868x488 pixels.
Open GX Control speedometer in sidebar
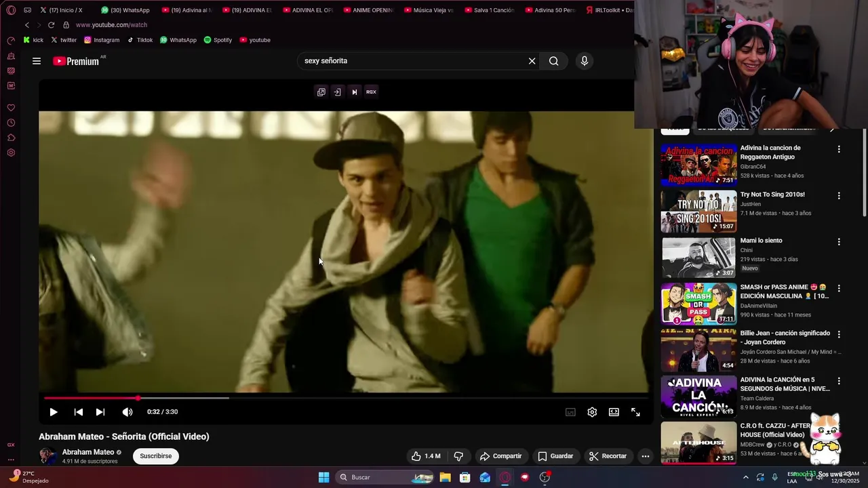tap(11, 41)
